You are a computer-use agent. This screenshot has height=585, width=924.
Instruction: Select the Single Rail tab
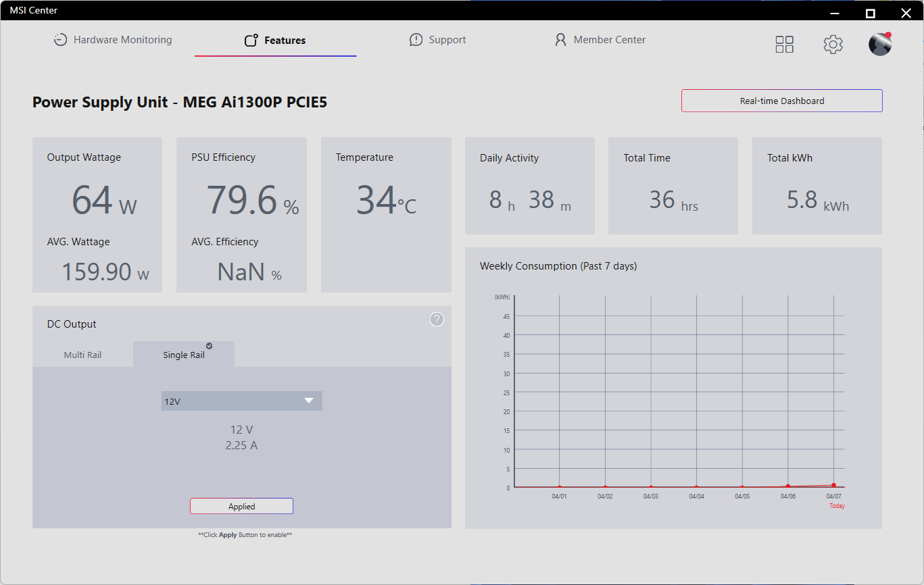pyautogui.click(x=184, y=355)
